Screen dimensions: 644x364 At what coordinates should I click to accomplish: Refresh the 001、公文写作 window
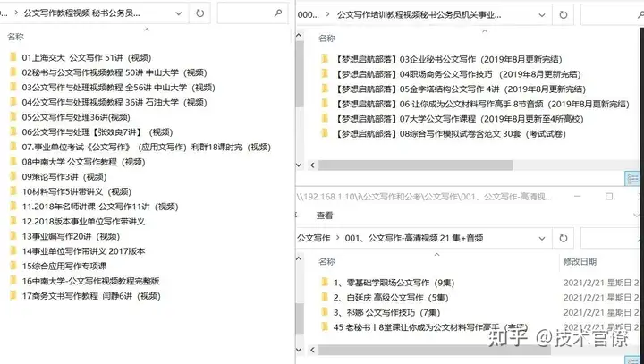pyautogui.click(x=563, y=238)
